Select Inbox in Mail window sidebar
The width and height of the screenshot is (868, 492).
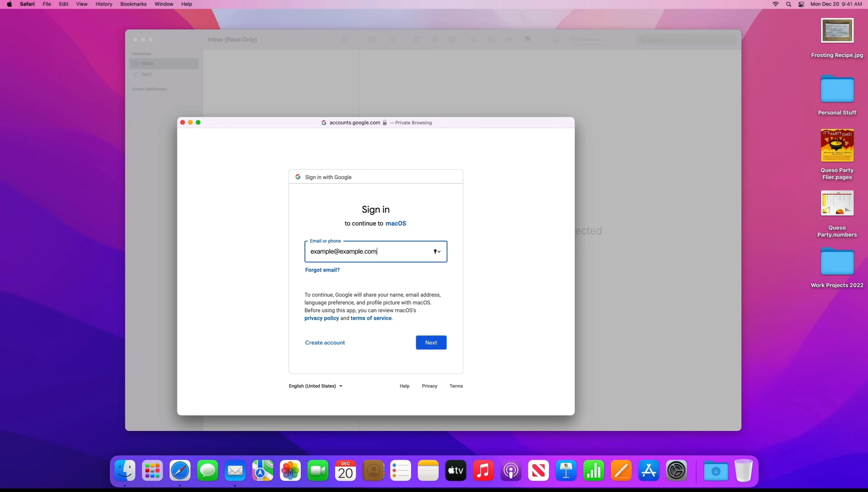164,64
